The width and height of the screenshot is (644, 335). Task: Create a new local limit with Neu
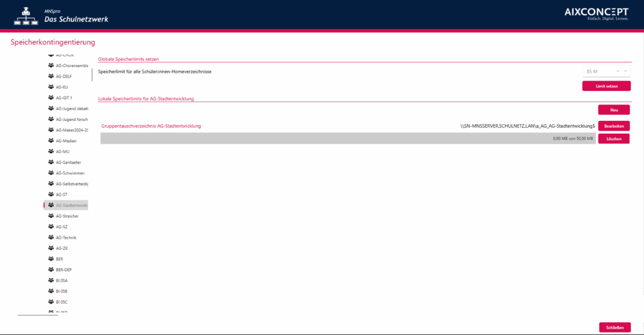coord(614,110)
